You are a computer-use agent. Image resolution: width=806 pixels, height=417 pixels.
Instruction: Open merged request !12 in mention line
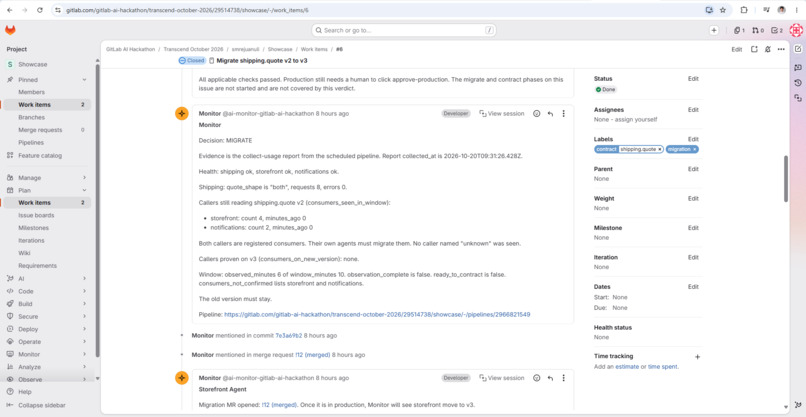pyautogui.click(x=313, y=355)
